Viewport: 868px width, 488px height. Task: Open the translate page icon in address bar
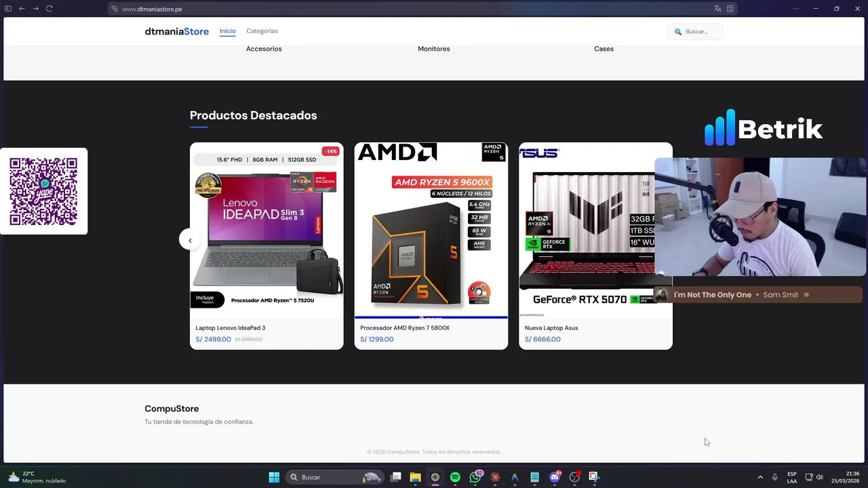coord(717,9)
